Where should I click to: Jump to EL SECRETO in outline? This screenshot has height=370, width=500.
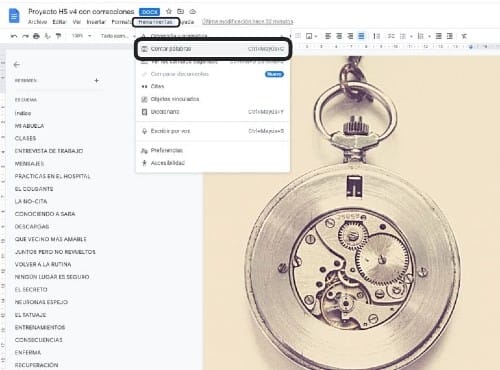coord(31,289)
